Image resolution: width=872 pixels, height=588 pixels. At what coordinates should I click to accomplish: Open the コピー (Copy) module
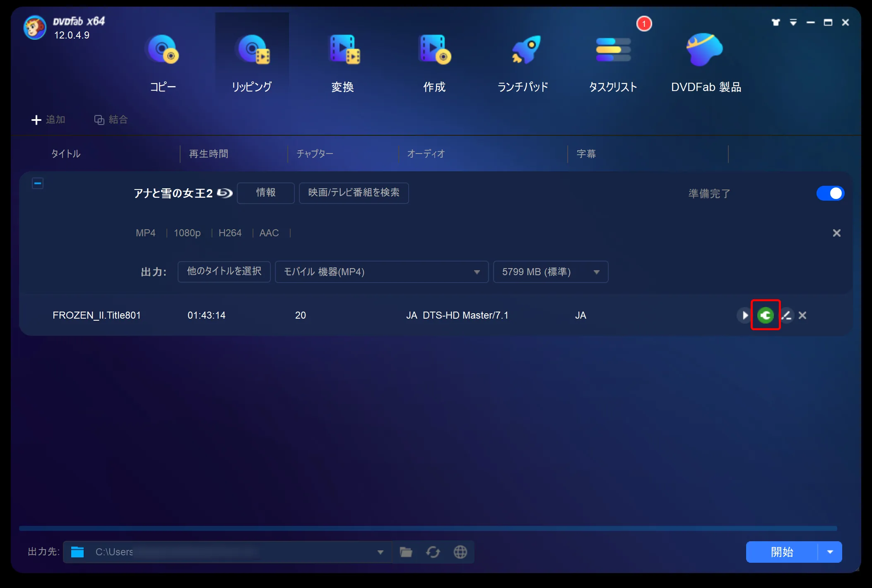[x=162, y=63]
